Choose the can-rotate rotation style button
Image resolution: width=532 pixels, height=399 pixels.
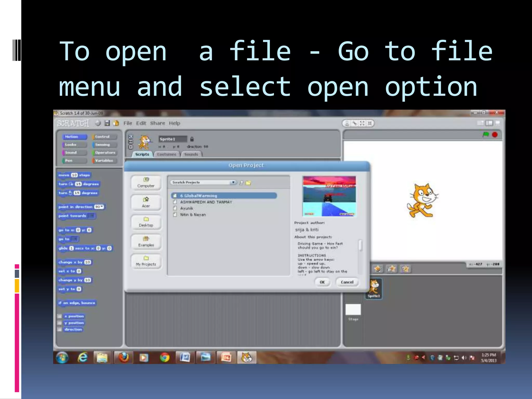131,136
